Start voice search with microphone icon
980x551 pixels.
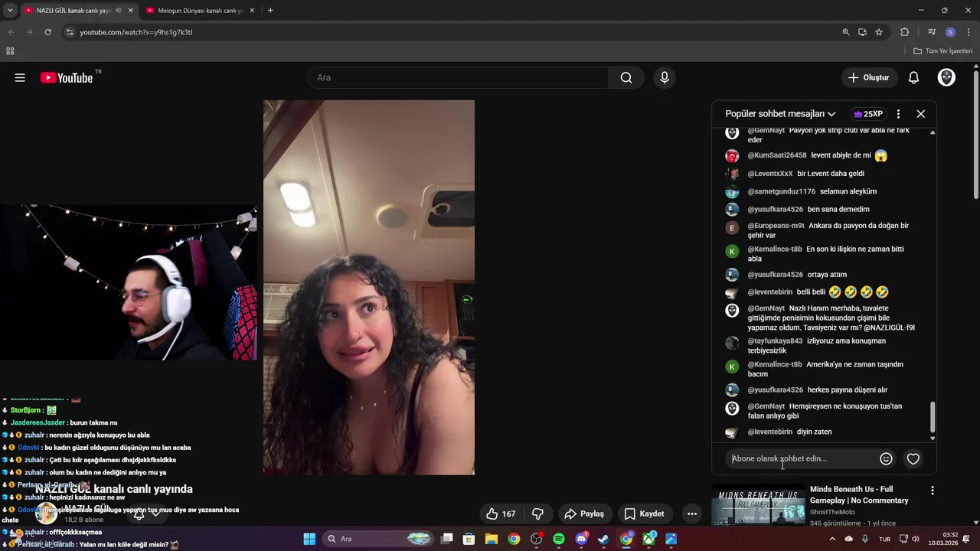(665, 77)
